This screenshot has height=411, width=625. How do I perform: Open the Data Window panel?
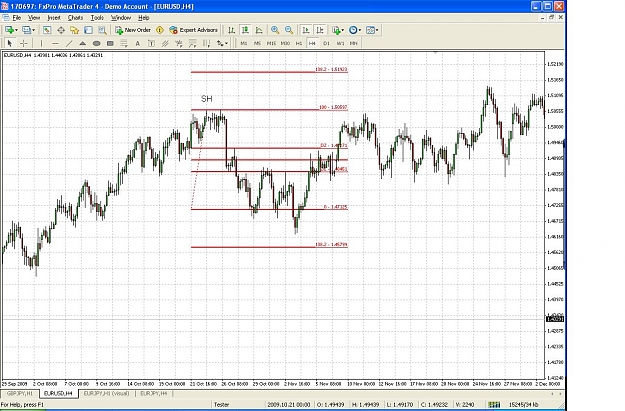(61, 30)
